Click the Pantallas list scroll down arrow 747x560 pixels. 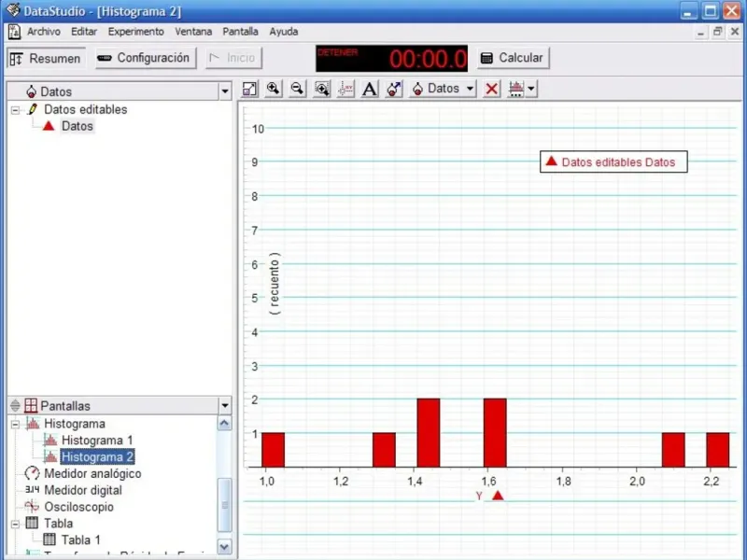click(224, 547)
